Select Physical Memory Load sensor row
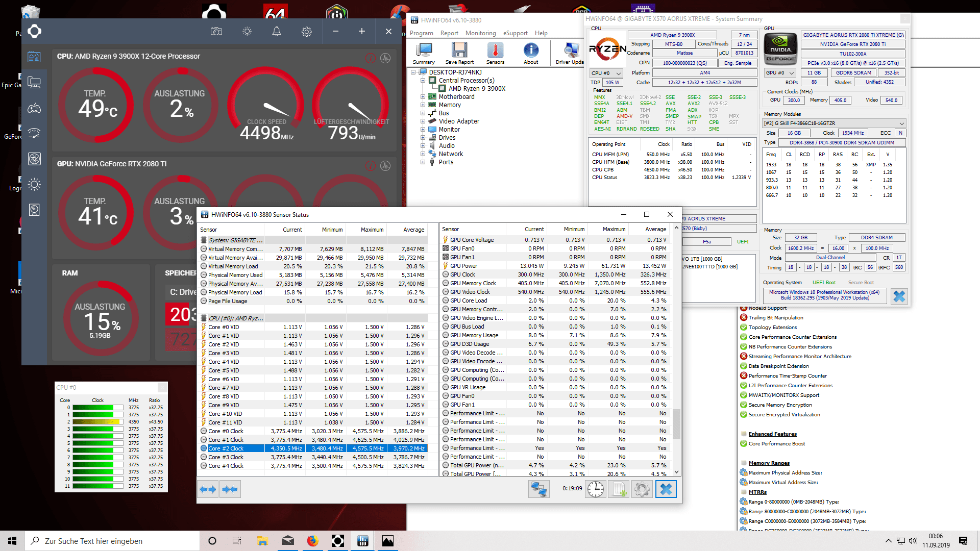The height and width of the screenshot is (551, 980). 313,292
